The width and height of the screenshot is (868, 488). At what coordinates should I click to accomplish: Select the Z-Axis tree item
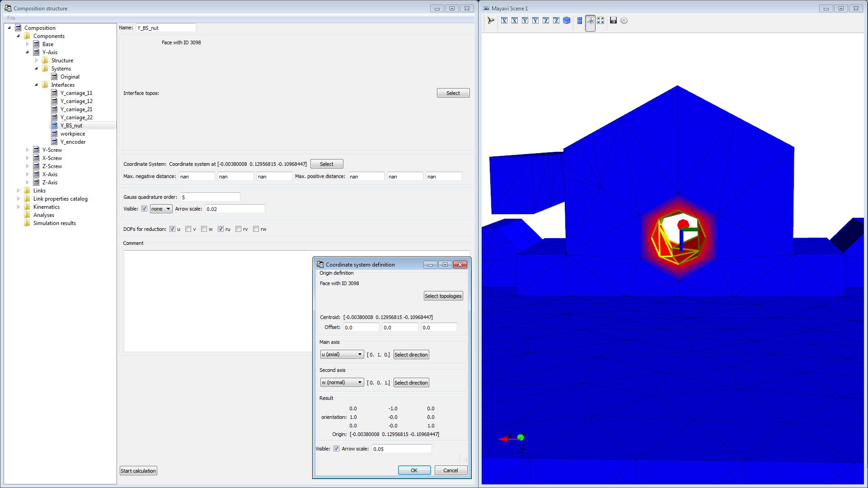[50, 183]
